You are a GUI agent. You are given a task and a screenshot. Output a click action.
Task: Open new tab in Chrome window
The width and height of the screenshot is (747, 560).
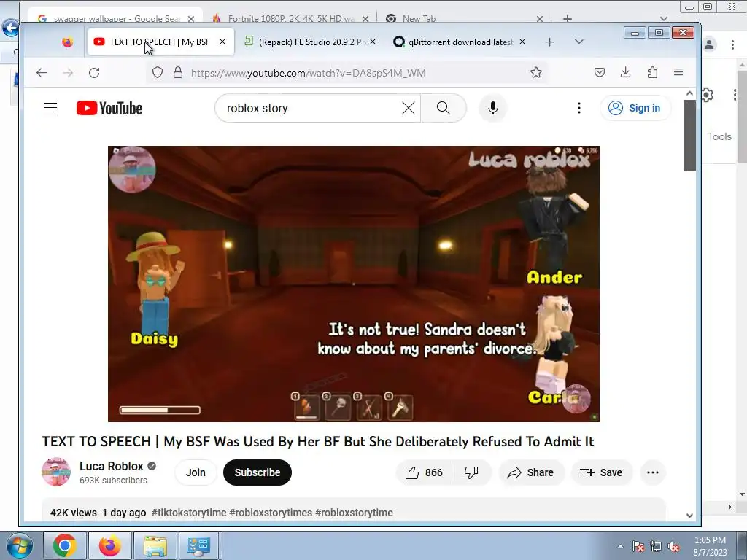[568, 18]
